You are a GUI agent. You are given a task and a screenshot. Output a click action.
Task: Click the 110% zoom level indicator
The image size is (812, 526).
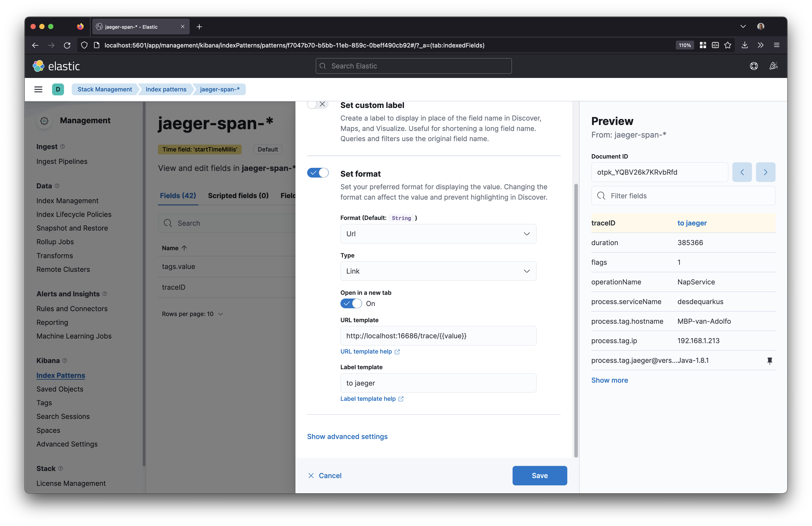coord(684,45)
